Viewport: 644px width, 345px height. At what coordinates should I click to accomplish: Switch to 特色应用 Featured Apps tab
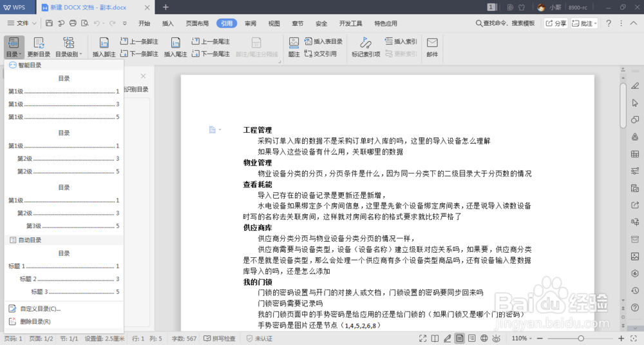(386, 23)
